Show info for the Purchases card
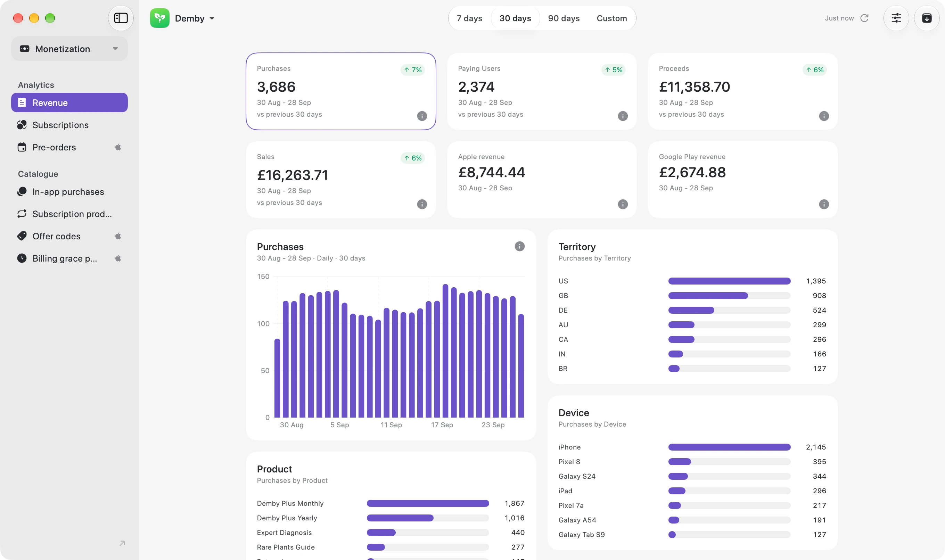This screenshot has width=945, height=560. pos(422,116)
